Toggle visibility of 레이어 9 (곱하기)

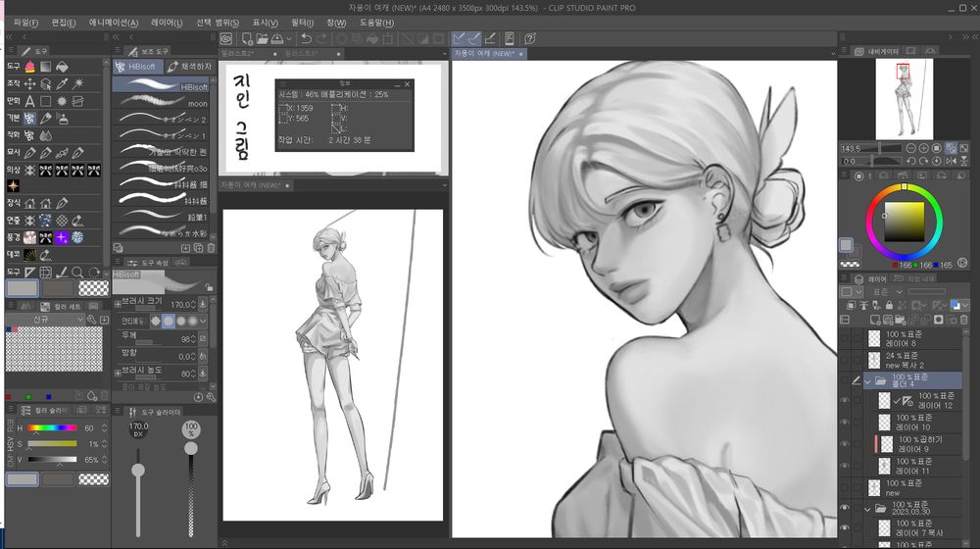point(845,444)
